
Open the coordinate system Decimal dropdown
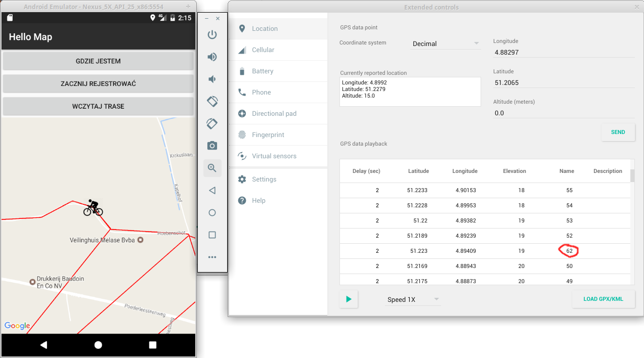[445, 43]
